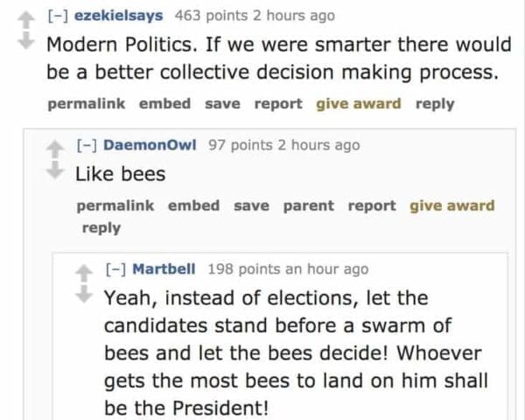The image size is (525, 420).
Task: Collapse DaemonOwl's comment thread
Action: pos(89,145)
